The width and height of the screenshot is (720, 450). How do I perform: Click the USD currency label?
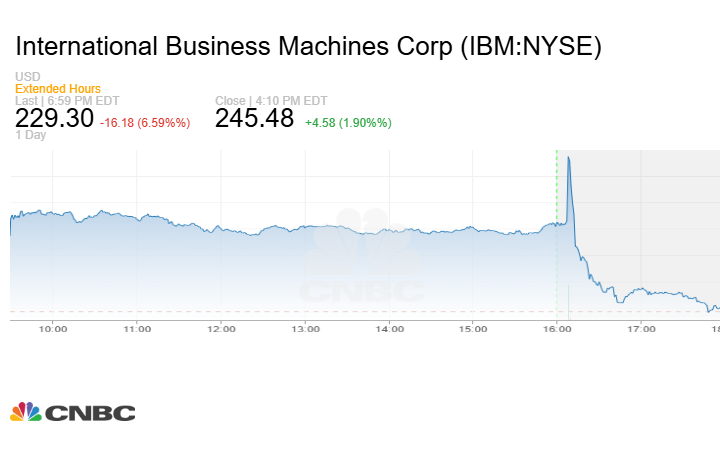tap(28, 77)
